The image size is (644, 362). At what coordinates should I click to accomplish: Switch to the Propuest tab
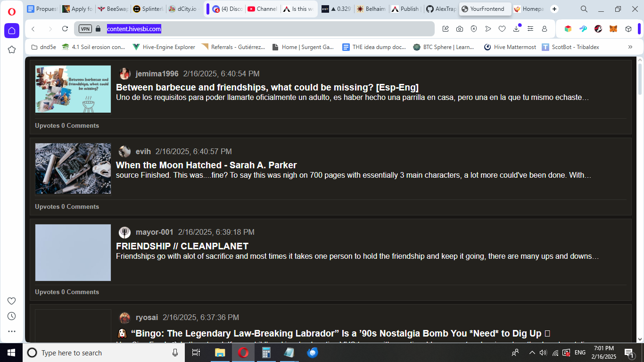coord(42,9)
